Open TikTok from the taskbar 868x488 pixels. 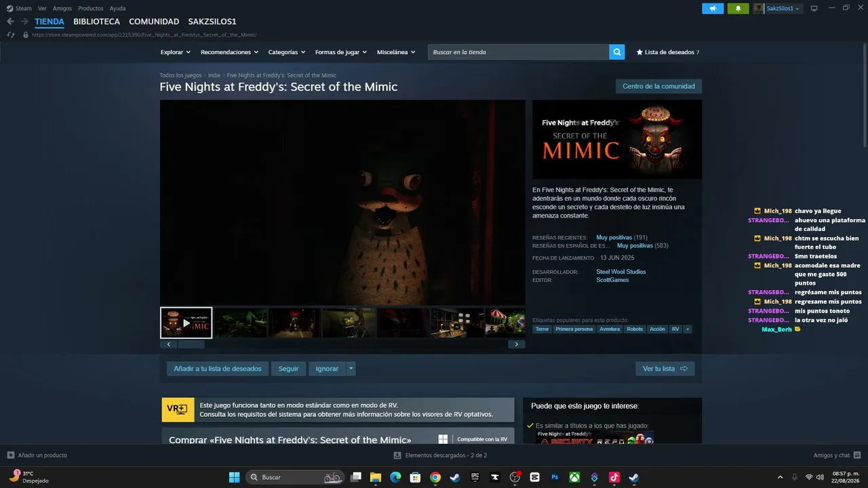click(614, 477)
